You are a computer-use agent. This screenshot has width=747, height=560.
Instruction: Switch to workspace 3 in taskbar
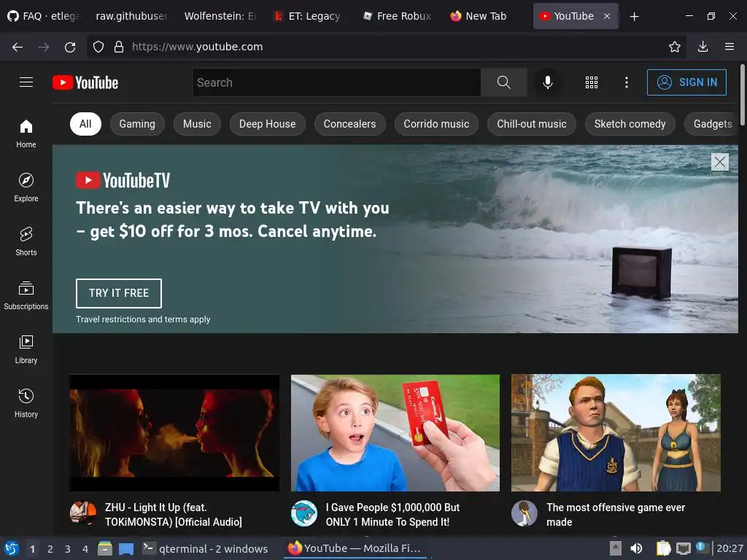68,549
